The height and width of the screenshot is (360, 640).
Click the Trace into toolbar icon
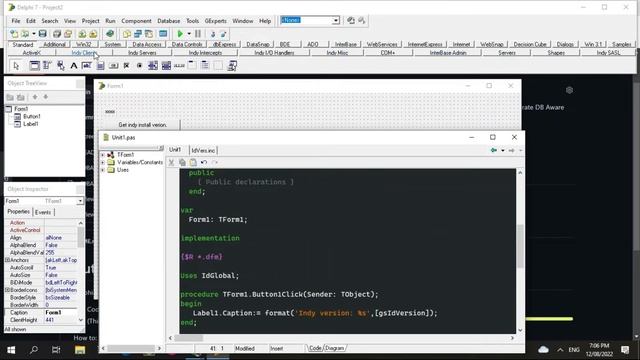pyautogui.click(x=213, y=34)
